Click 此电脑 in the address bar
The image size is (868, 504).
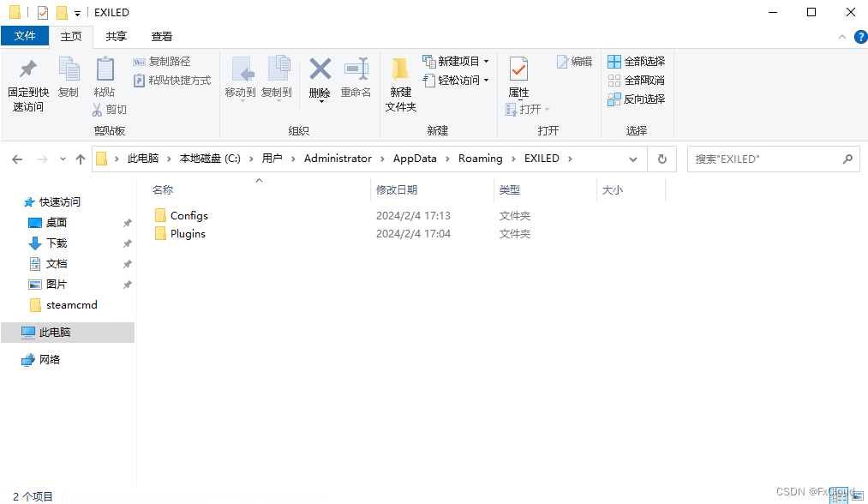point(143,159)
